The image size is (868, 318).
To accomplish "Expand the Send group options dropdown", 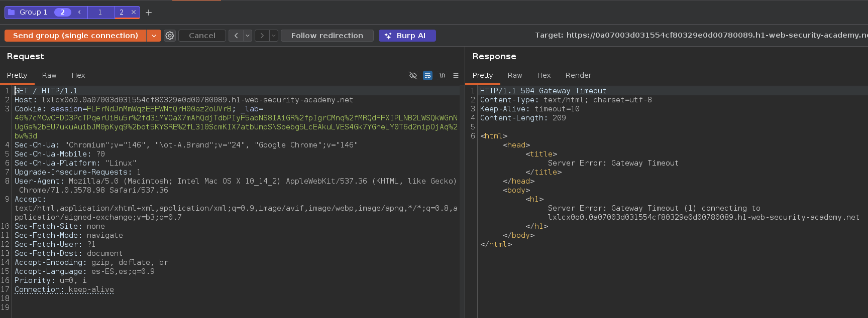I will click(154, 36).
